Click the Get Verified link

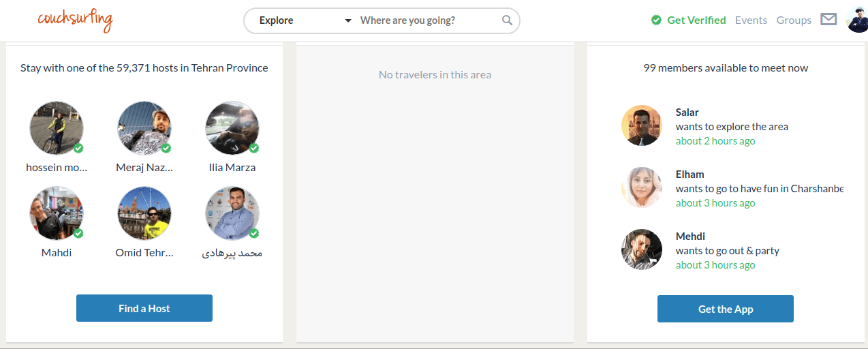point(696,20)
